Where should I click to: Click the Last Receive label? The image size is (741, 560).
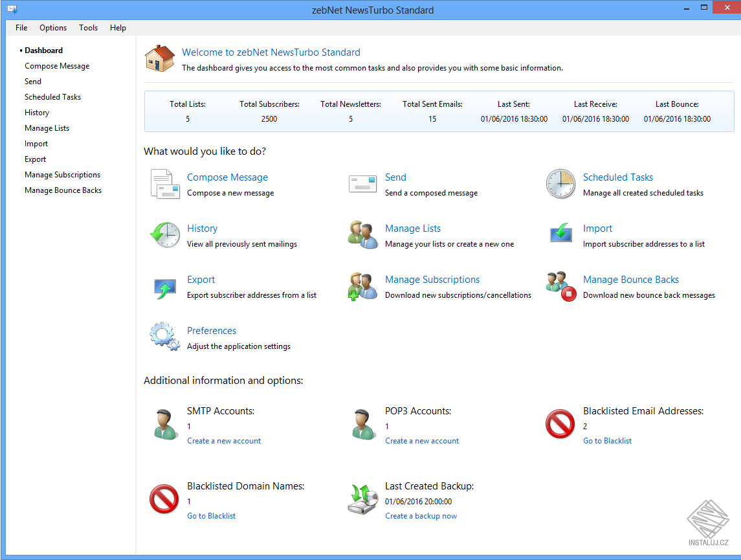click(x=595, y=104)
